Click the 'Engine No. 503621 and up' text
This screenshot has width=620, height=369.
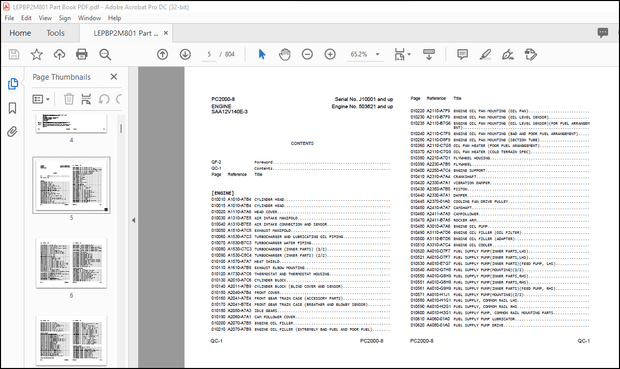tap(362, 106)
